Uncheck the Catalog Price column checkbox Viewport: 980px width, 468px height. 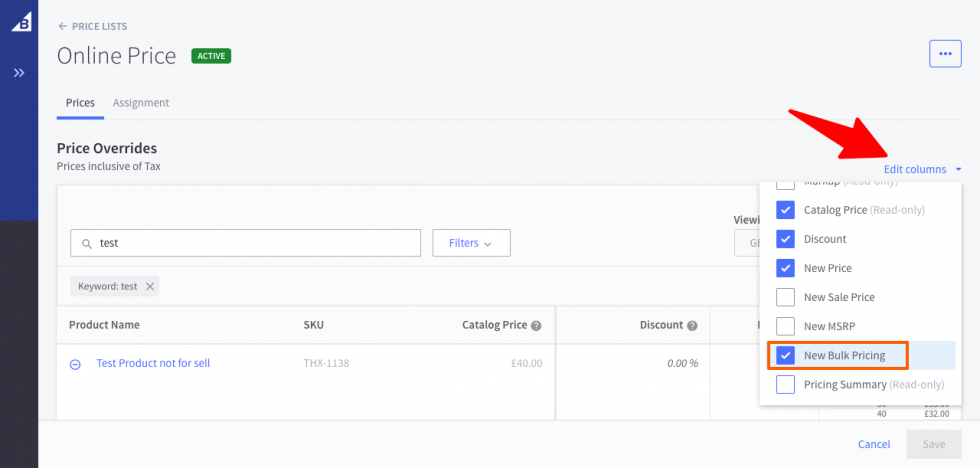click(786, 210)
